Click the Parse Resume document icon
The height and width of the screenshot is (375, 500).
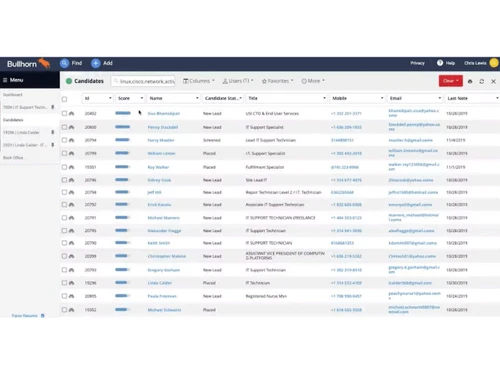pos(42,316)
